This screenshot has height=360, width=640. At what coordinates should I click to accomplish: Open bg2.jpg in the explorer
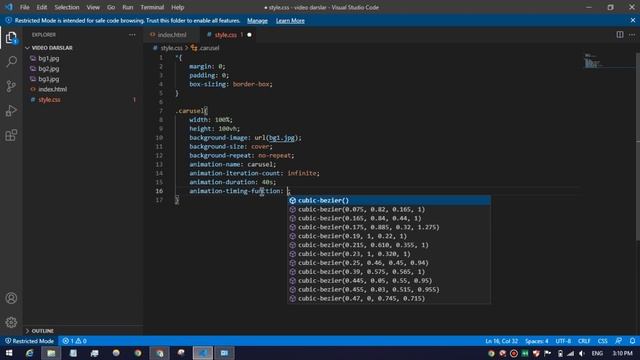click(49, 69)
